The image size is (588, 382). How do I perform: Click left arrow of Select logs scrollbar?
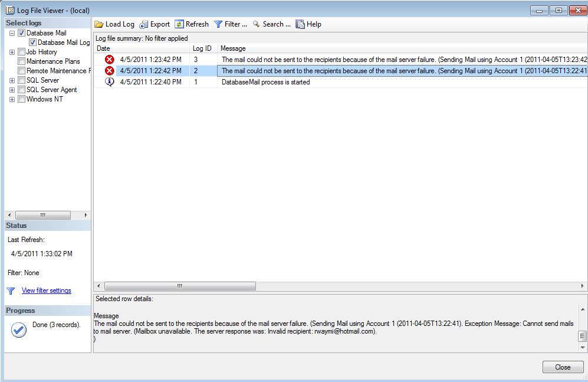coord(9,216)
